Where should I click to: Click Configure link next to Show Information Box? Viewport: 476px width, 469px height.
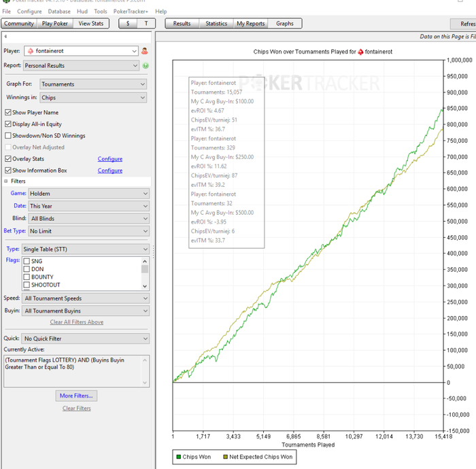tap(110, 171)
